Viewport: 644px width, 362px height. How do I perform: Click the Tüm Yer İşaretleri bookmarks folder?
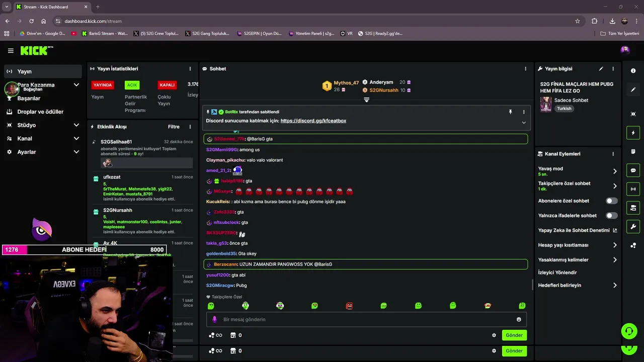pyautogui.click(x=620, y=34)
